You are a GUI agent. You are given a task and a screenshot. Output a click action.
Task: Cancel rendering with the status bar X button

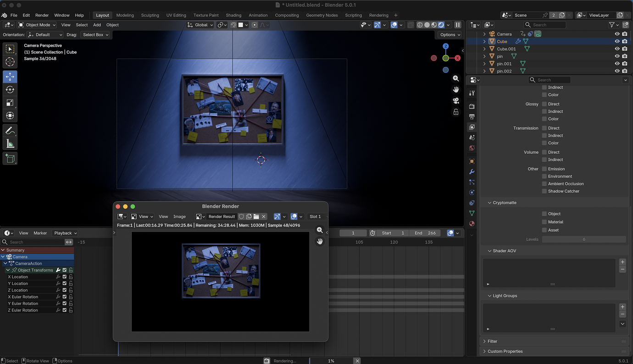[357, 361]
